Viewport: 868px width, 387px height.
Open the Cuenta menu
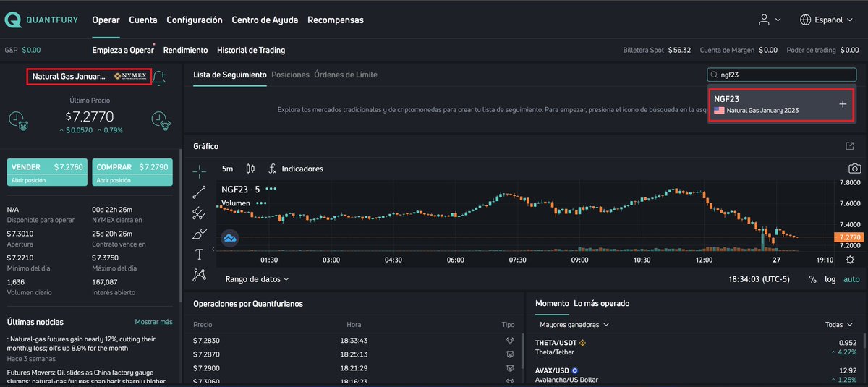point(143,20)
